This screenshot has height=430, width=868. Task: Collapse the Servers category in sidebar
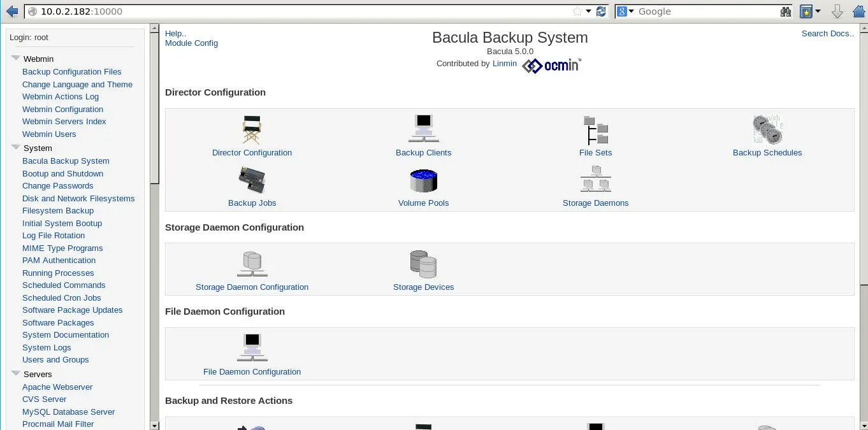pyautogui.click(x=16, y=373)
